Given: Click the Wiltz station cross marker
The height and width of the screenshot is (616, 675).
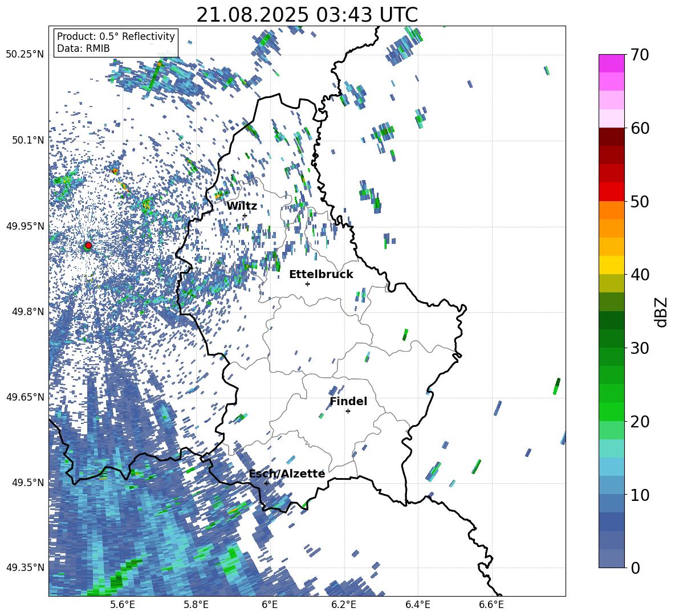Looking at the screenshot, I should tap(245, 215).
